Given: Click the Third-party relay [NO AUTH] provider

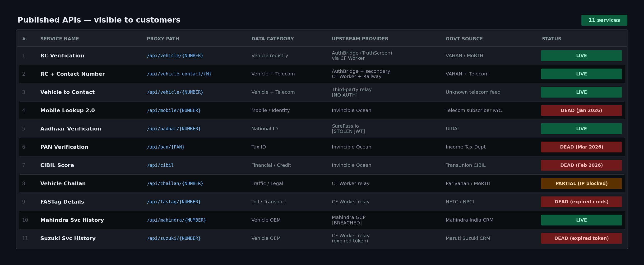Looking at the screenshot, I should click(352, 92).
